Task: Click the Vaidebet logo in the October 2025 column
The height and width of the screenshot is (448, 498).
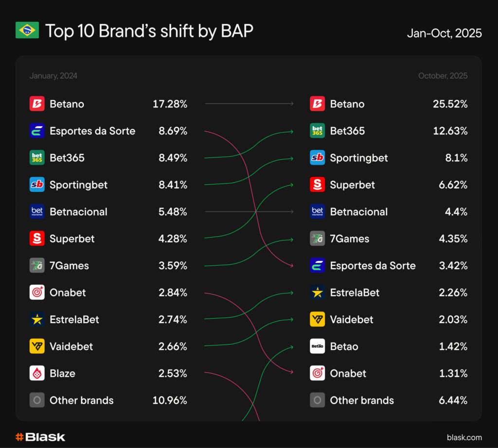Action: point(317,319)
